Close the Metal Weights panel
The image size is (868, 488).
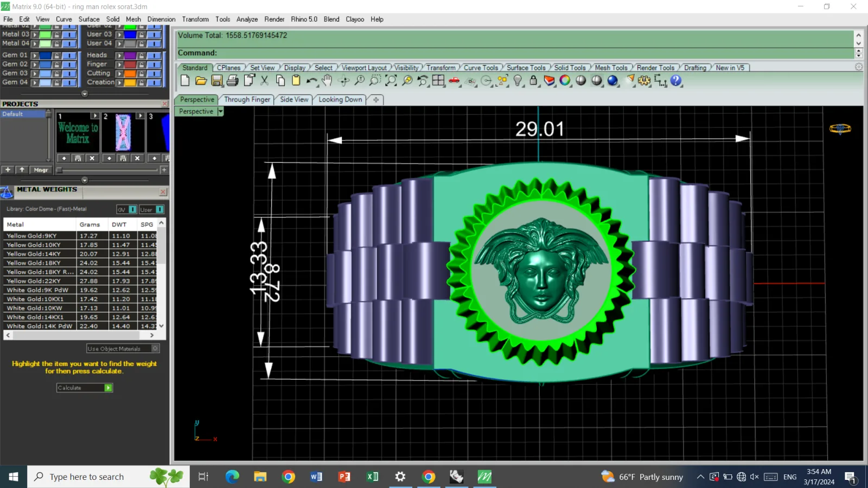pyautogui.click(x=163, y=192)
